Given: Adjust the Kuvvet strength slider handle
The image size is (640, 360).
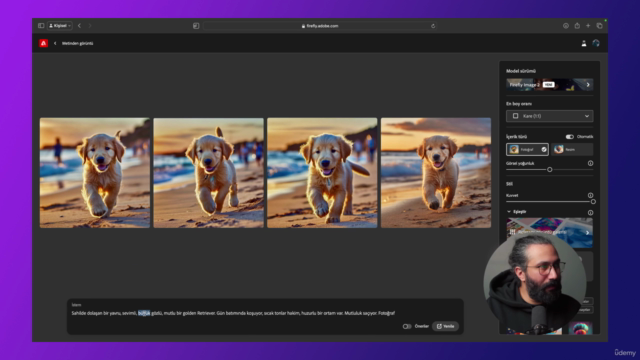Looking at the screenshot, I should tap(593, 202).
